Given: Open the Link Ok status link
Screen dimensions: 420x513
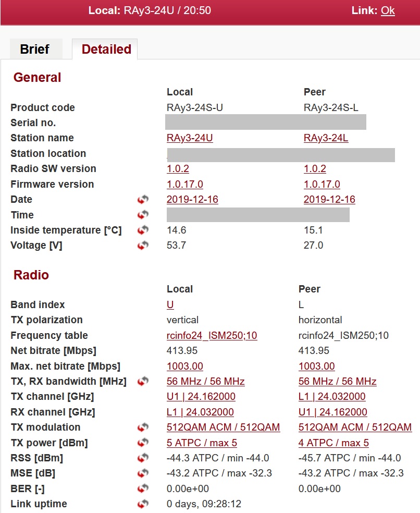Looking at the screenshot, I should [388, 10].
